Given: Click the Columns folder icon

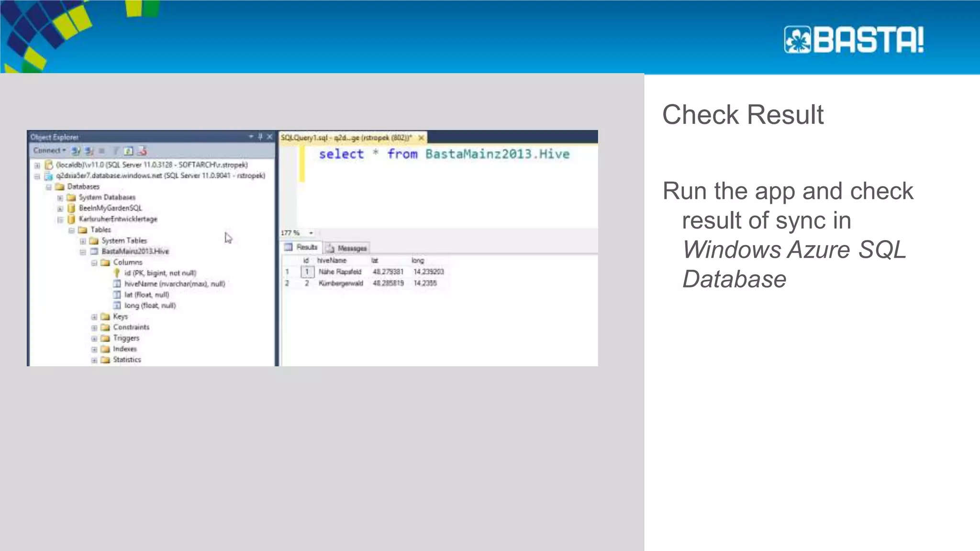Looking at the screenshot, I should click(x=105, y=263).
